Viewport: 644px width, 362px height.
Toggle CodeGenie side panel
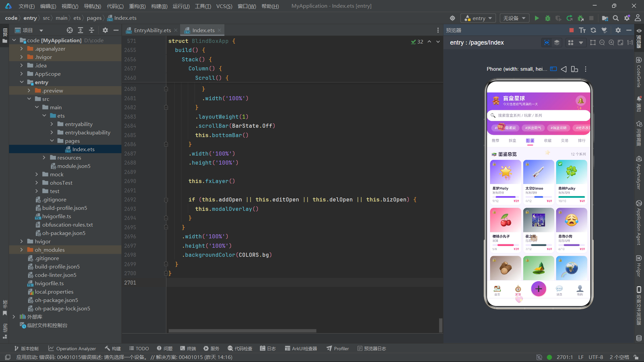click(x=639, y=72)
